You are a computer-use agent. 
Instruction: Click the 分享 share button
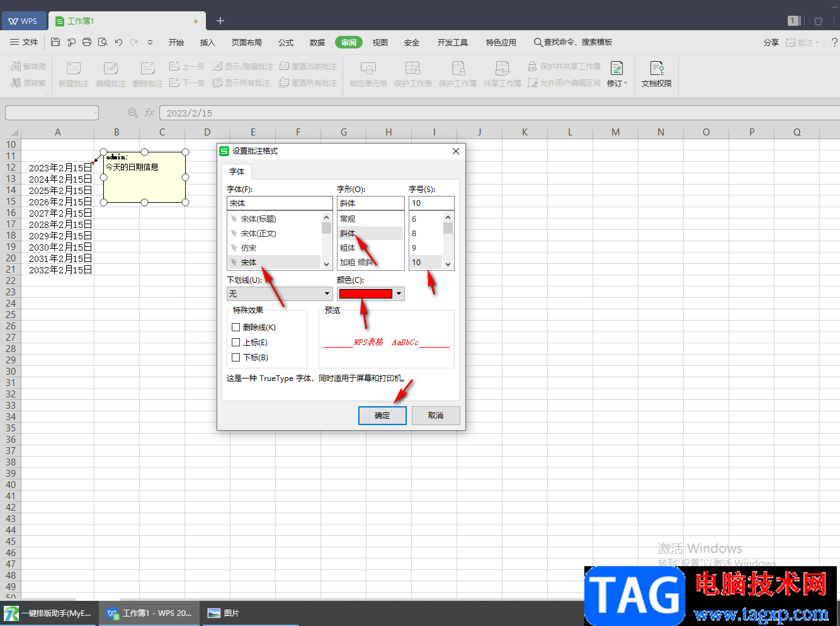tap(771, 42)
